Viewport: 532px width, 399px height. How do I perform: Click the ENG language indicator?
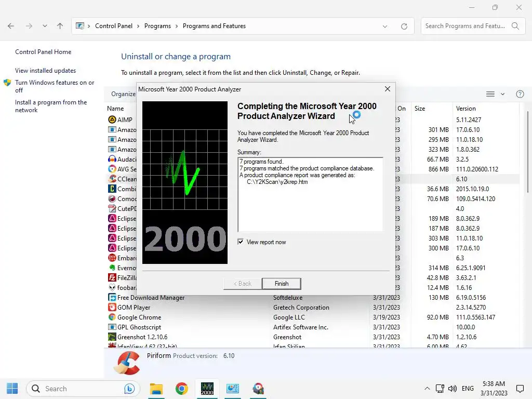(468, 389)
